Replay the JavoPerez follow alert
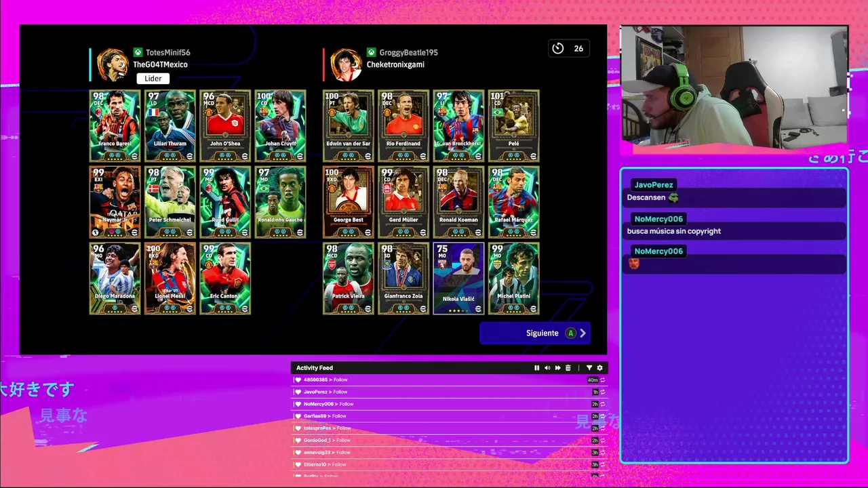868x488 pixels. 602,392
